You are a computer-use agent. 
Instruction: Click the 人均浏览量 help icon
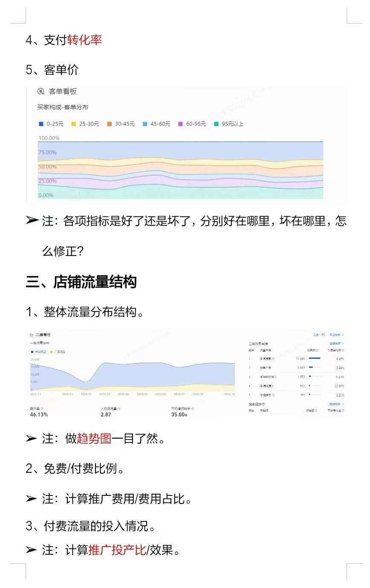pyautogui.click(x=119, y=409)
